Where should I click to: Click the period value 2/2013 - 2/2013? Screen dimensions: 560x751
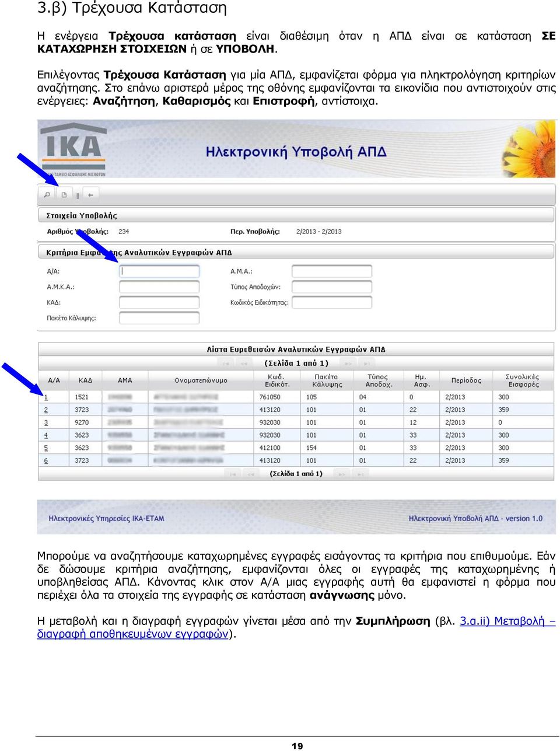(x=318, y=232)
